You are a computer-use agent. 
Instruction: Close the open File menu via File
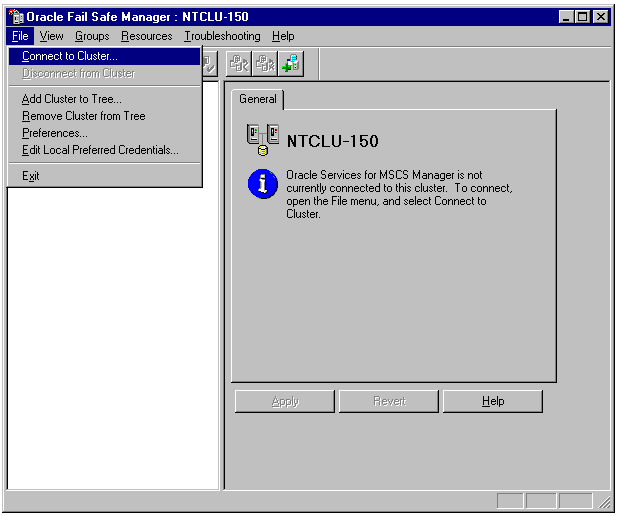coord(20,36)
